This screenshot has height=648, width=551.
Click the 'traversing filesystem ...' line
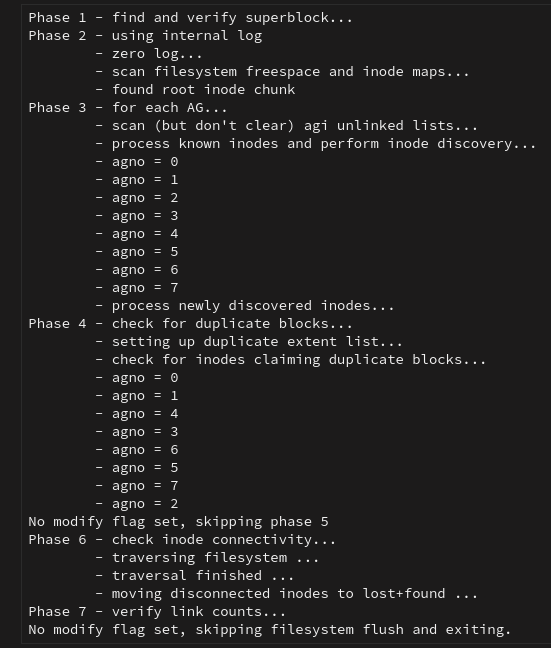[x=207, y=557]
